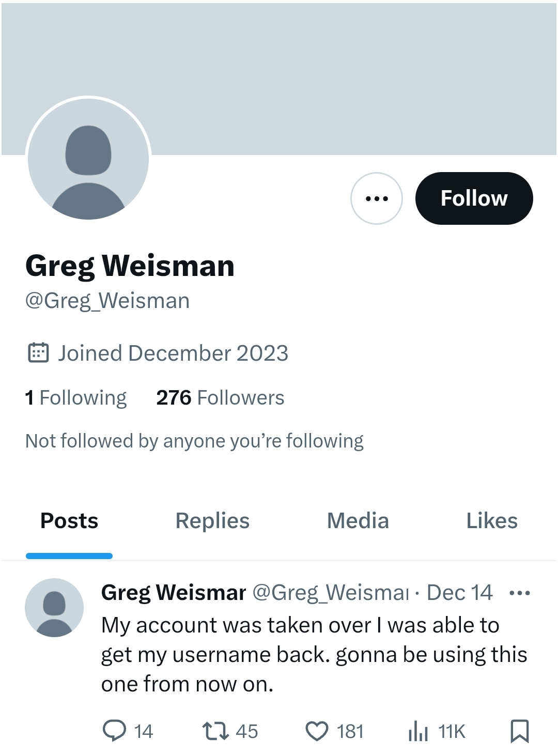This screenshot has height=756, width=558.
Task: Click the @Greg_Weisman handle in the post
Action: pos(331,593)
